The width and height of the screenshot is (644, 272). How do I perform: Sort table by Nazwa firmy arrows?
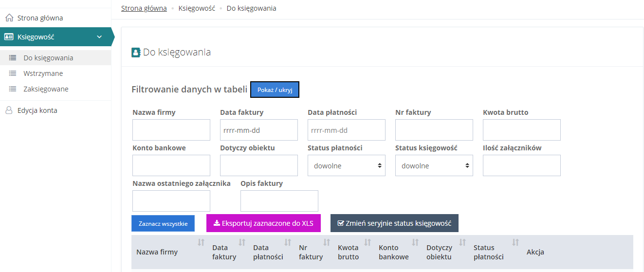201,242
